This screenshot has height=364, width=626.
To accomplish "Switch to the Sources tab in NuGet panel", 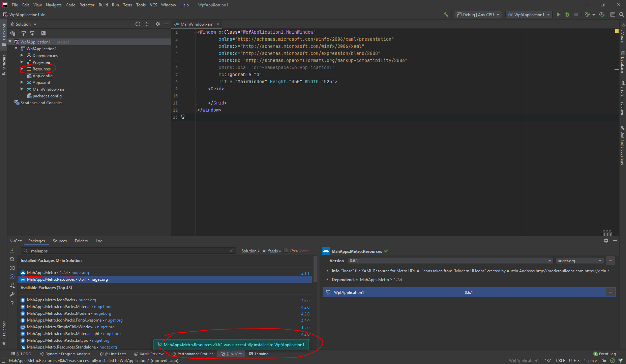I will coord(60,241).
